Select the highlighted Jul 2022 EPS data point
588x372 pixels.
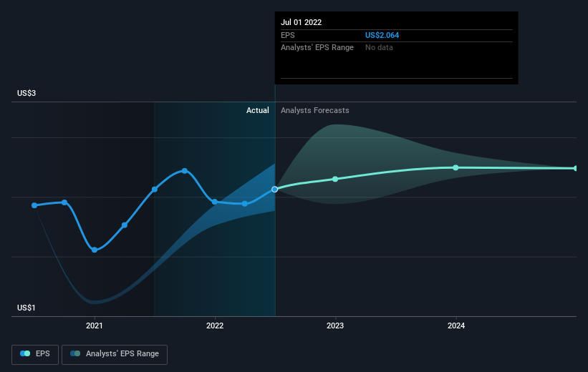275,190
